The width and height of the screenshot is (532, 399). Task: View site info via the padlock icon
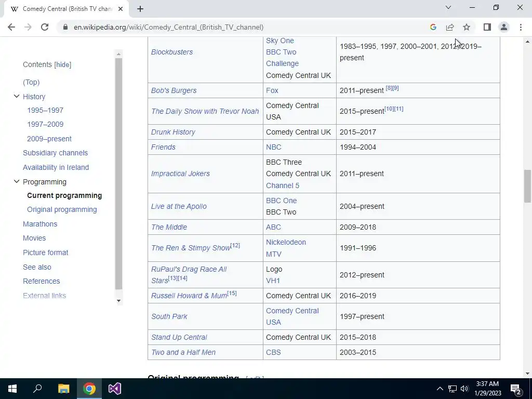[65, 27]
